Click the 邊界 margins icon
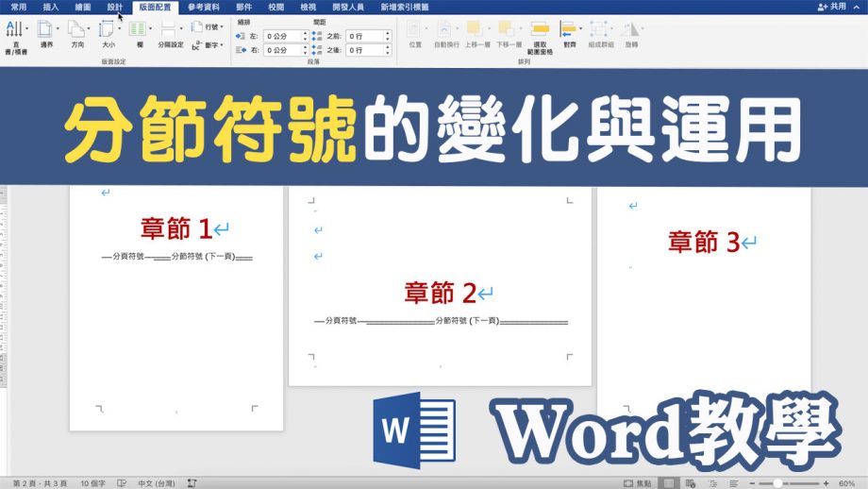Screen dimensions: 868x489 pos(45,29)
